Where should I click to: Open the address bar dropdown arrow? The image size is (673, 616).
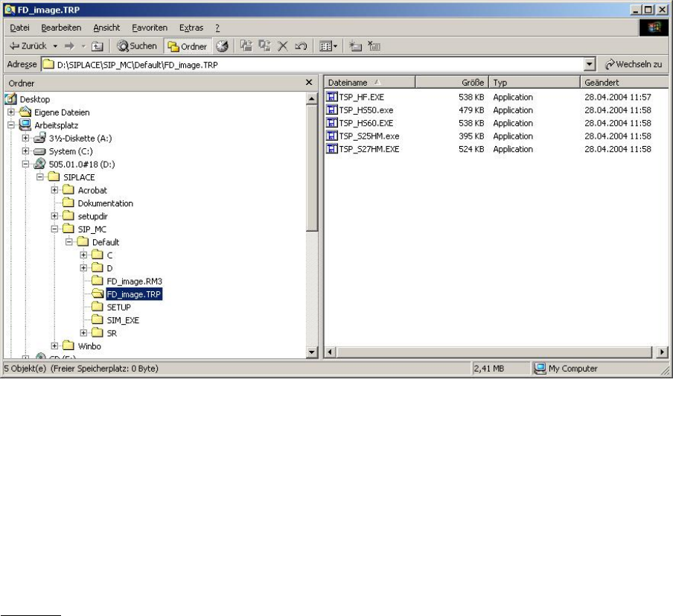[590, 65]
